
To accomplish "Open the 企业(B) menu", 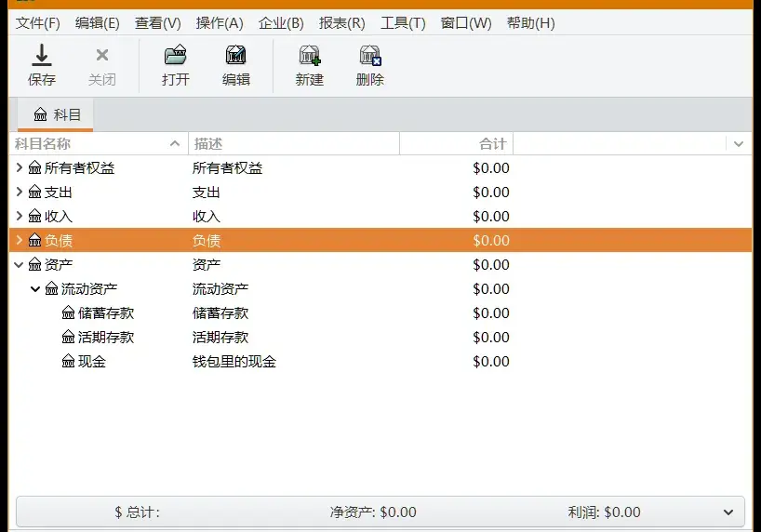I will pyautogui.click(x=281, y=23).
